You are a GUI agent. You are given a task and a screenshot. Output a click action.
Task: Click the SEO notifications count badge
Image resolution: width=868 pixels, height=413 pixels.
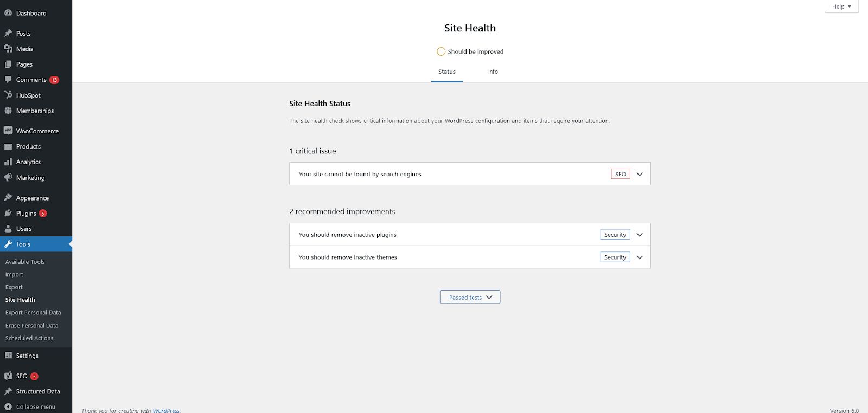(x=34, y=376)
